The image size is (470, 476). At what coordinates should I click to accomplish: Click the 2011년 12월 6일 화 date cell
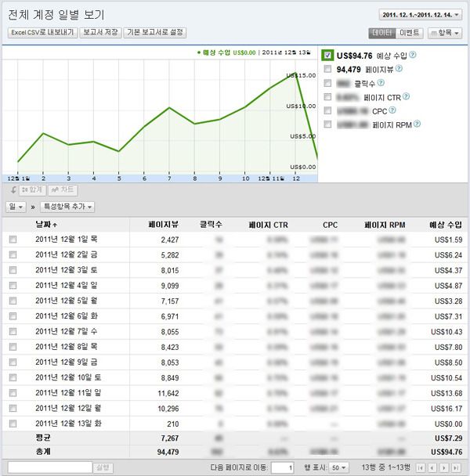point(67,316)
